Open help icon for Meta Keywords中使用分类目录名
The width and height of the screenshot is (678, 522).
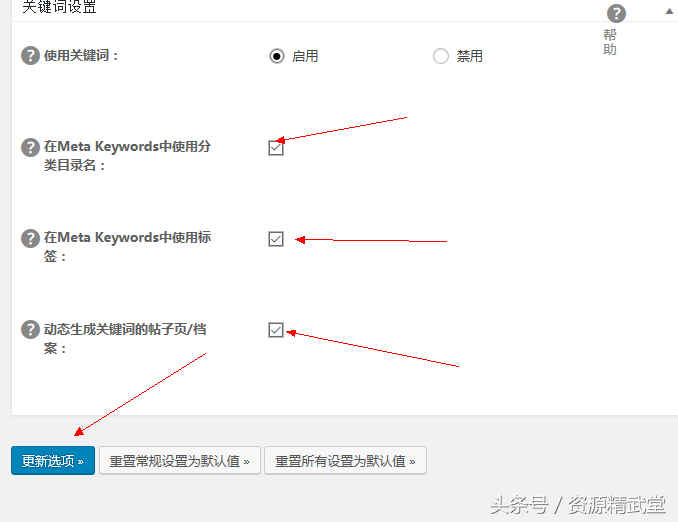pyautogui.click(x=30, y=147)
